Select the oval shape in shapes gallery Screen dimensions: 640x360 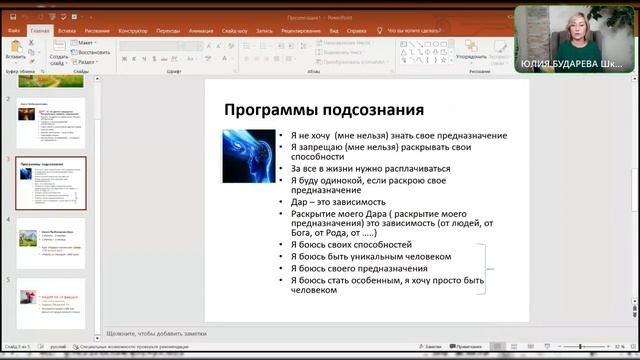pos(436,44)
